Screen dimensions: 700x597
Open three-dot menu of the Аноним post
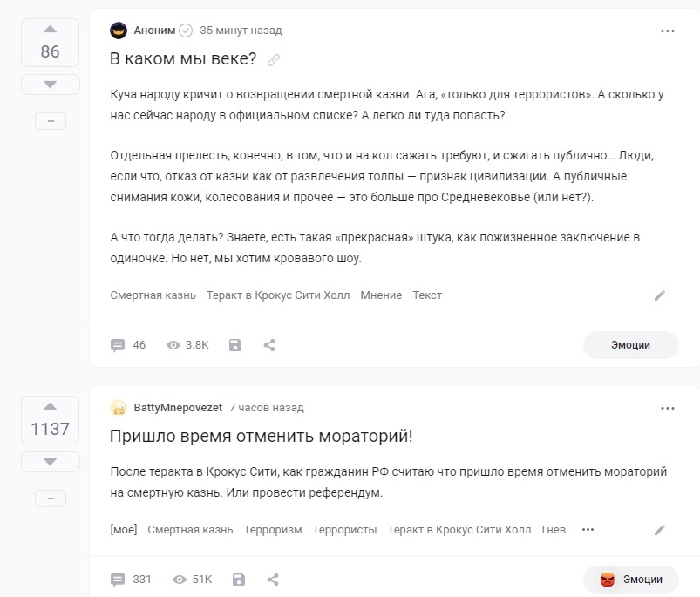668,31
